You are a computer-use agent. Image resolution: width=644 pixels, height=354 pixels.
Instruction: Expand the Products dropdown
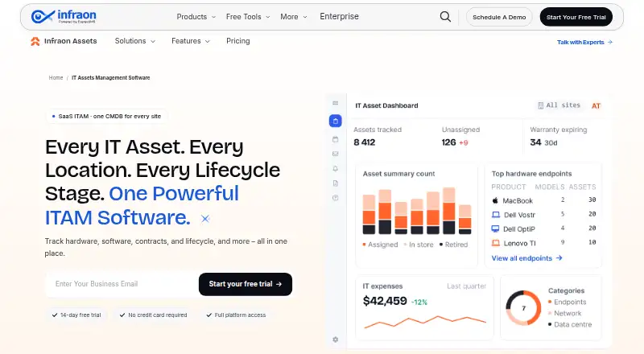196,17
